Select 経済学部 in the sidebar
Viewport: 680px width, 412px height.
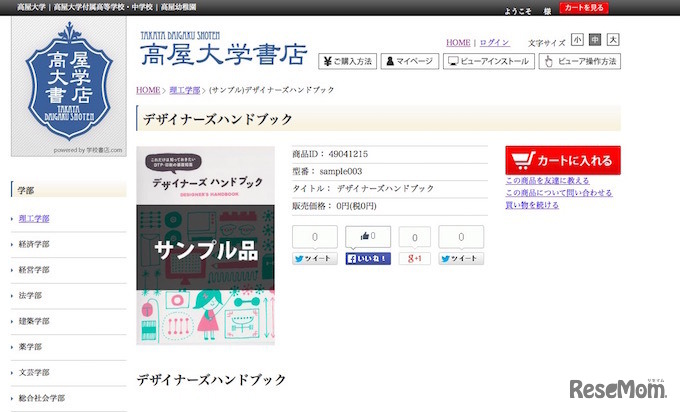[x=34, y=244]
